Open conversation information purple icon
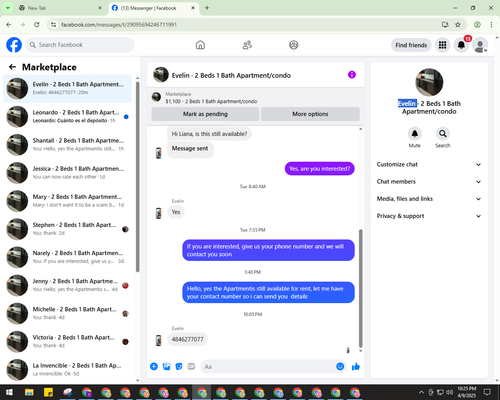The width and height of the screenshot is (500, 400). pos(352,75)
